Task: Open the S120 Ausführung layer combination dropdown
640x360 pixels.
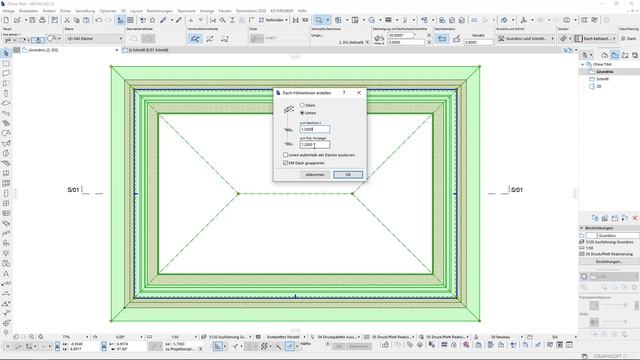Action: [x=228, y=337]
